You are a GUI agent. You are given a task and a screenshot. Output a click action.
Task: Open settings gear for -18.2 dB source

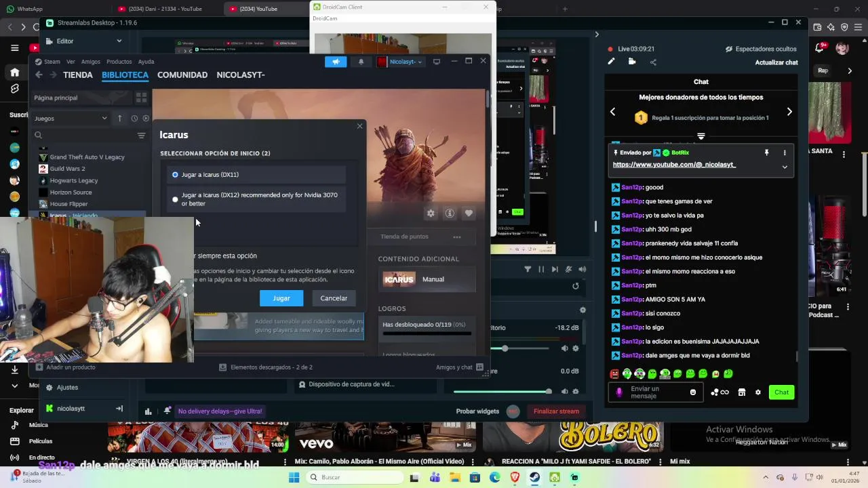576,348
